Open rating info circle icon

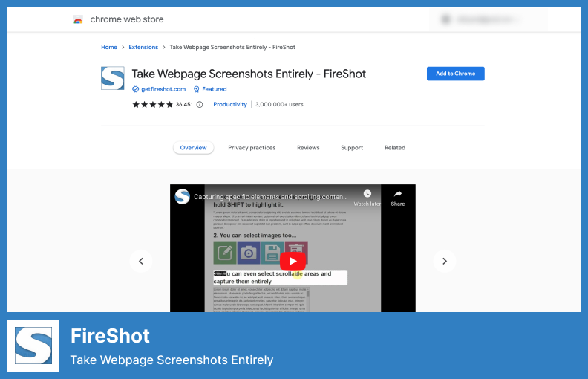click(x=200, y=105)
